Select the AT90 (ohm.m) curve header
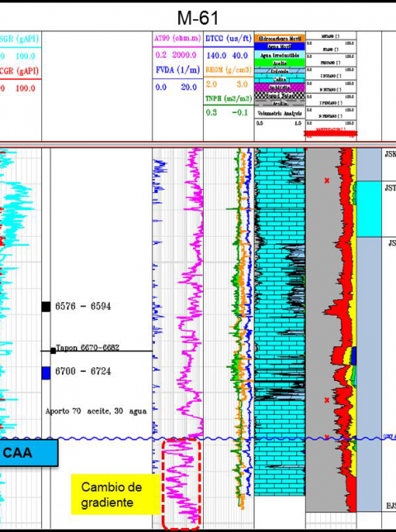 click(x=177, y=38)
